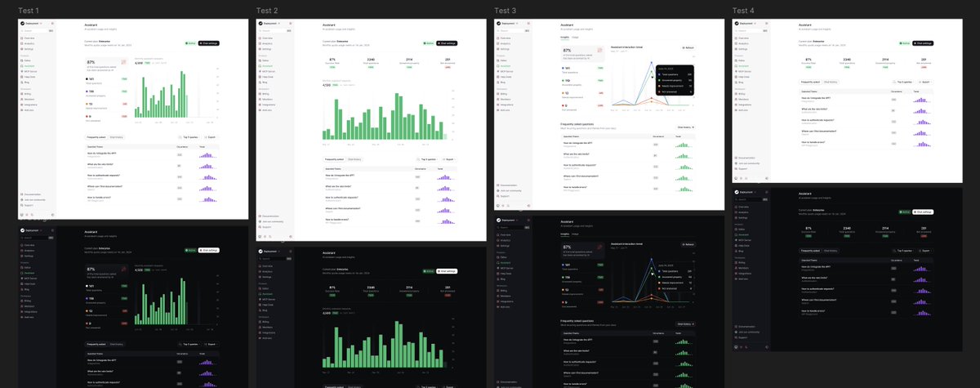
Task: Select Frequently asked tab in Test 1 light frame
Action: point(96,137)
